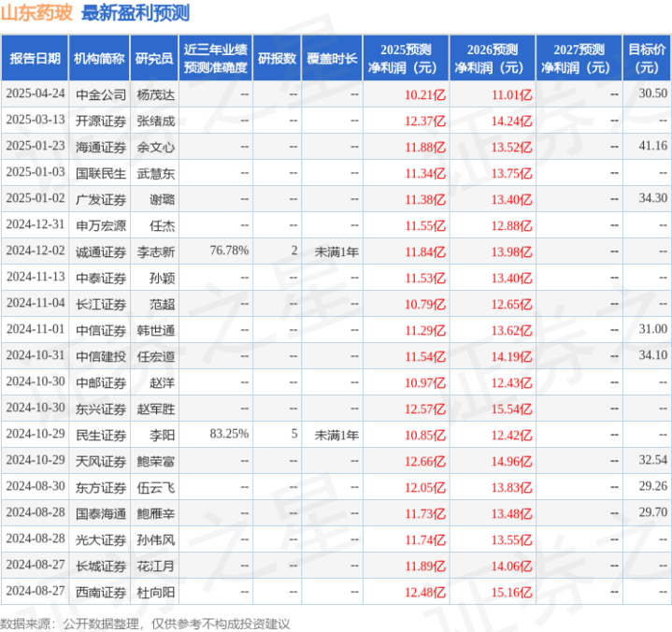This screenshot has height=632, width=672.
Task: Click analyst name 杨茂达
Action: [x=155, y=94]
